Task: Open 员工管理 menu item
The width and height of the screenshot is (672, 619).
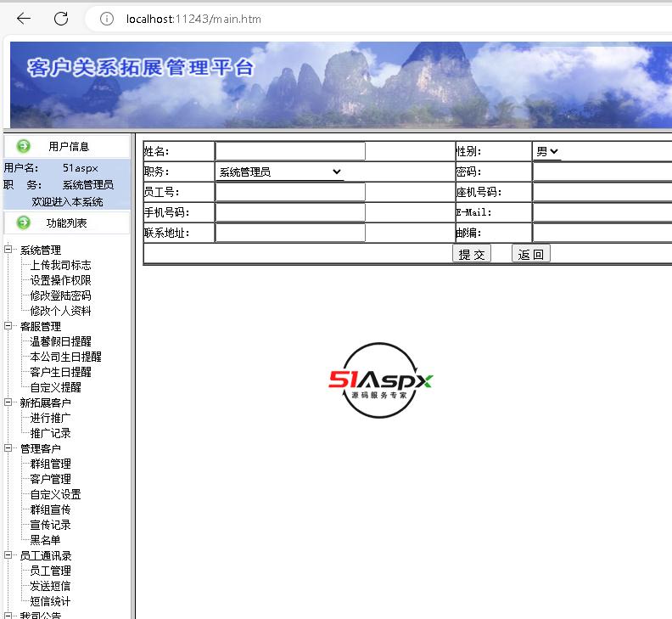Action: 50,571
